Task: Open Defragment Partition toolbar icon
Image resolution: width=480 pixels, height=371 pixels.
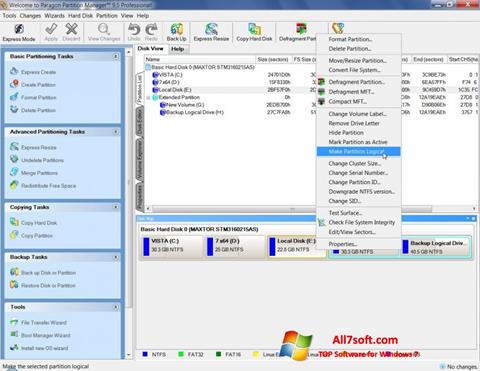Action: [x=301, y=29]
